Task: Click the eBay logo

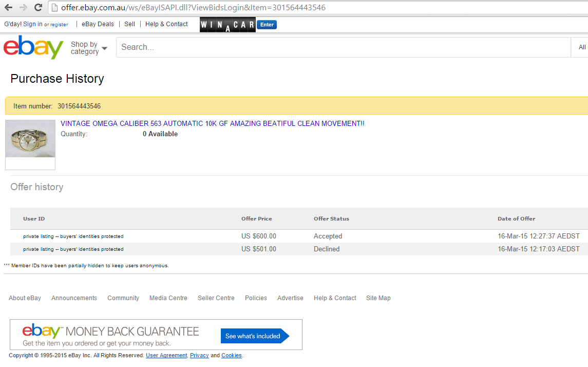Action: coord(33,47)
